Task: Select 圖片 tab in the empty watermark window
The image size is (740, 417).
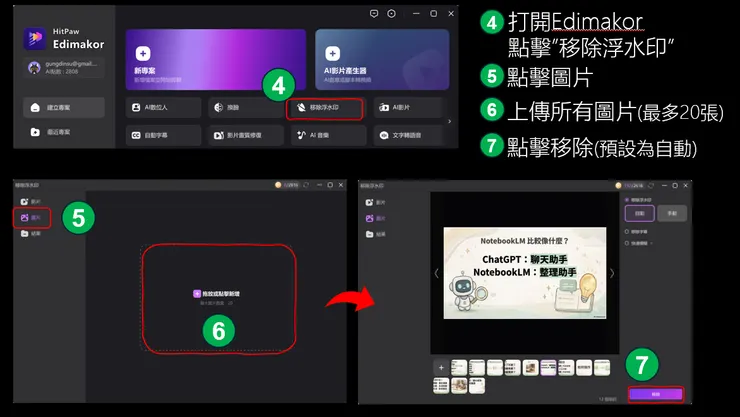Action: [31, 217]
